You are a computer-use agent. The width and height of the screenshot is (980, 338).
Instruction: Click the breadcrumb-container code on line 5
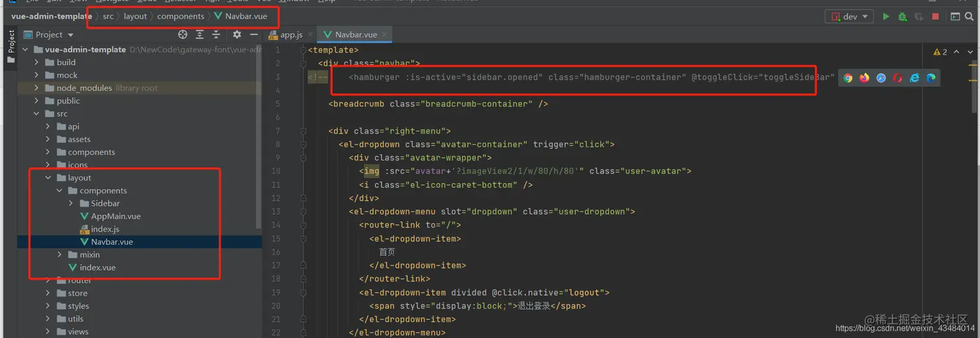438,104
